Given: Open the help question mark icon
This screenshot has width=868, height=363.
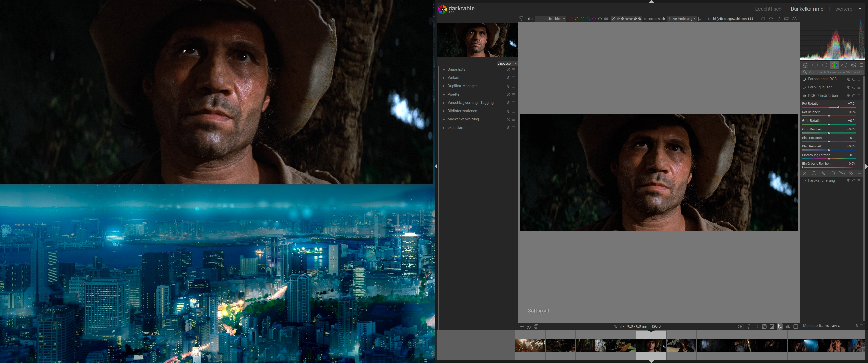Looking at the screenshot, I should tap(779, 19).
